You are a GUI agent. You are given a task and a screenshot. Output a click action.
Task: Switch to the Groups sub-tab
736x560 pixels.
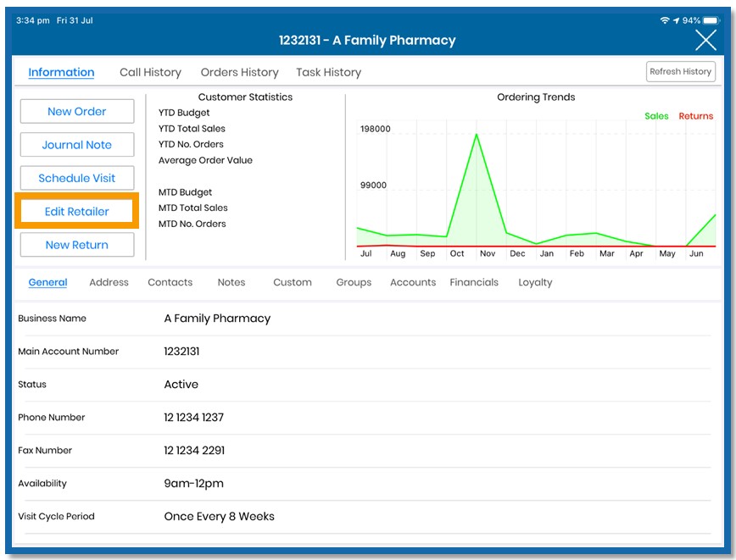(x=354, y=282)
